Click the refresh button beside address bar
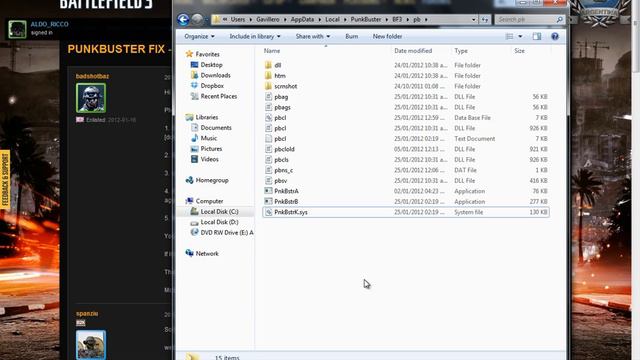Image resolution: width=640 pixels, height=360 pixels. pos(484,19)
